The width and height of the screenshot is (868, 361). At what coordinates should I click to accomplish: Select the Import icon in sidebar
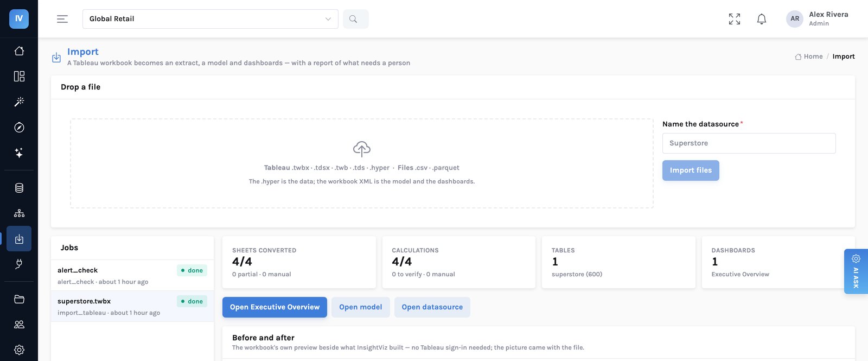coord(19,239)
